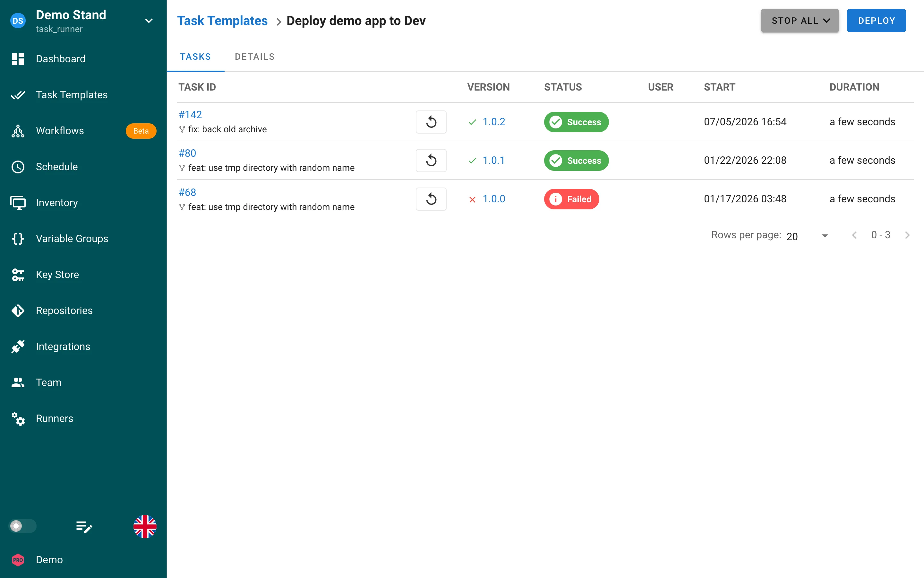Select the TASKS tab
The width and height of the screenshot is (924, 578).
195,57
